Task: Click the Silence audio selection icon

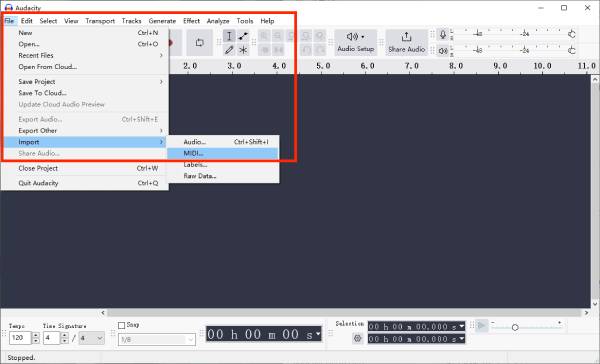Action: [278, 50]
